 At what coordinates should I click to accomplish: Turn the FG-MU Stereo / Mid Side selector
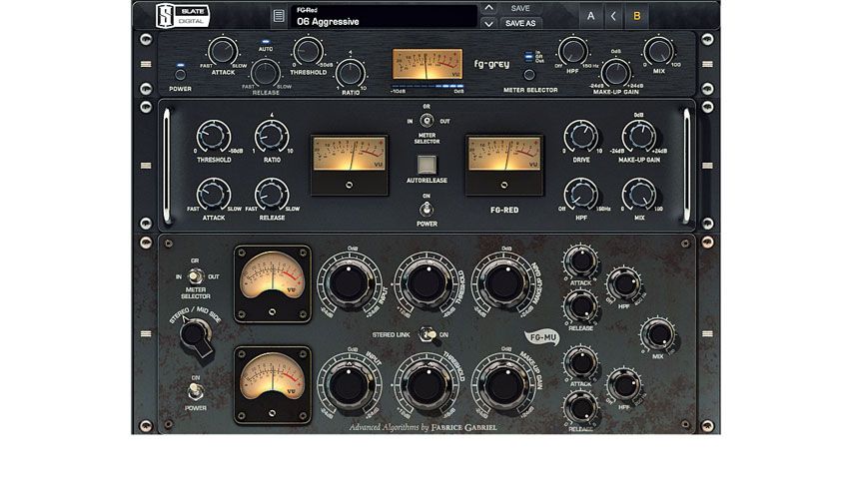(x=197, y=335)
